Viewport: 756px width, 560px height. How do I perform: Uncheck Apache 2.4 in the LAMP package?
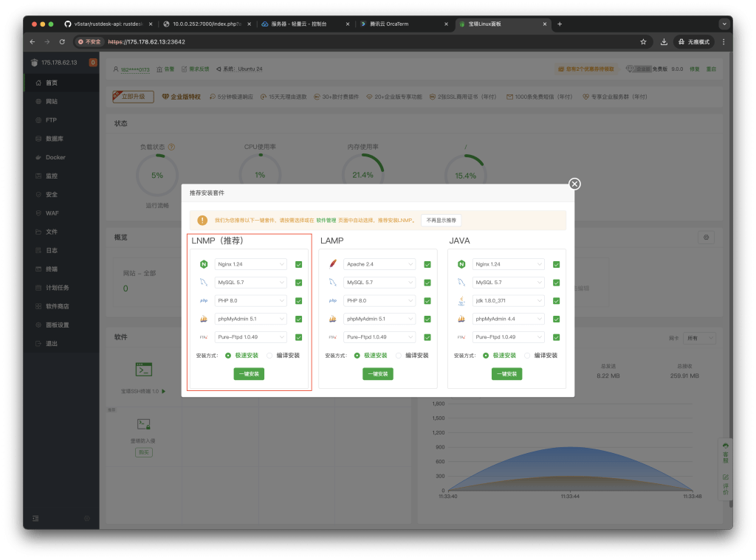427,264
